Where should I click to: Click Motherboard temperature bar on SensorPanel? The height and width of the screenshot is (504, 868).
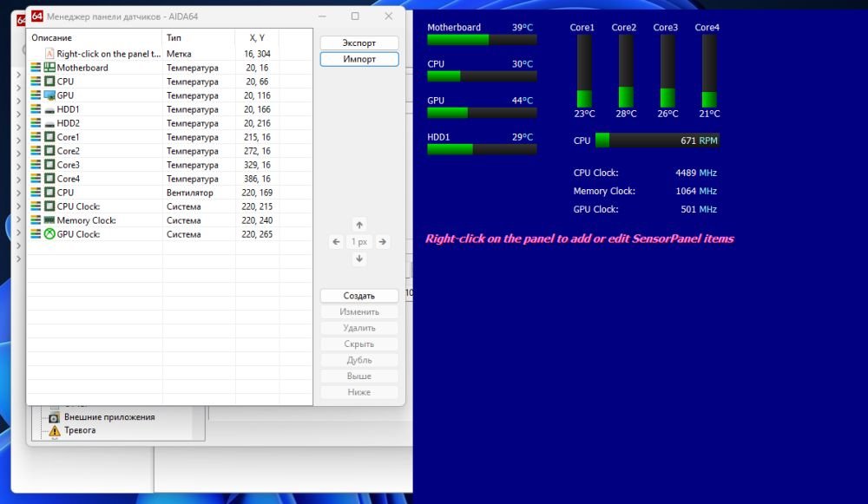[x=482, y=40]
